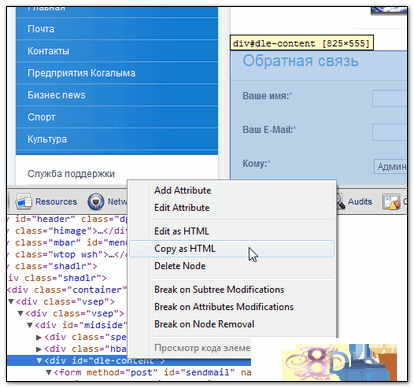Click the Обратная связь page heading
This screenshot has width=414, height=388.
[x=300, y=61]
